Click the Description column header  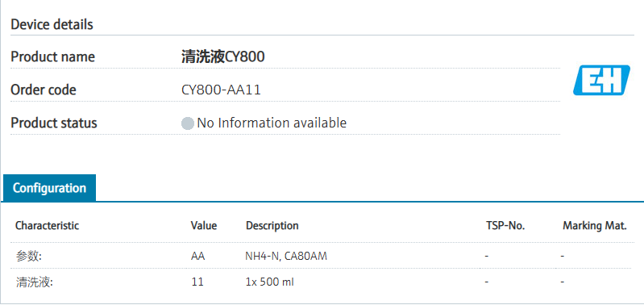tap(272, 226)
